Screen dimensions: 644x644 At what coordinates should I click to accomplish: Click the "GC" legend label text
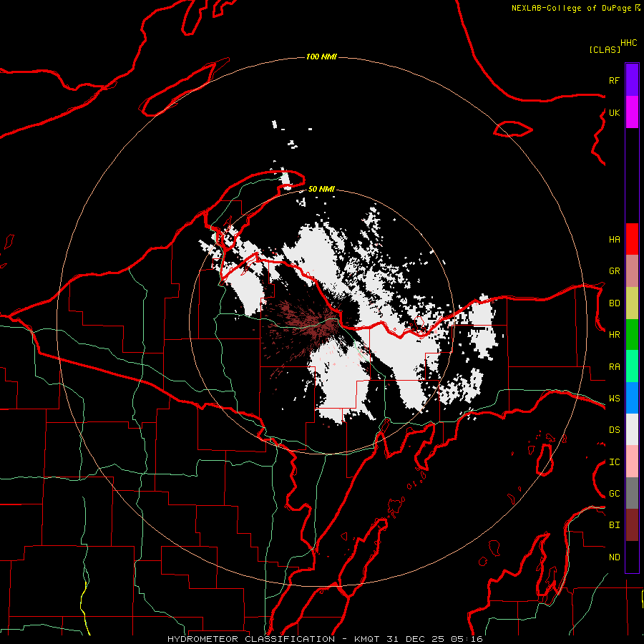click(x=614, y=494)
